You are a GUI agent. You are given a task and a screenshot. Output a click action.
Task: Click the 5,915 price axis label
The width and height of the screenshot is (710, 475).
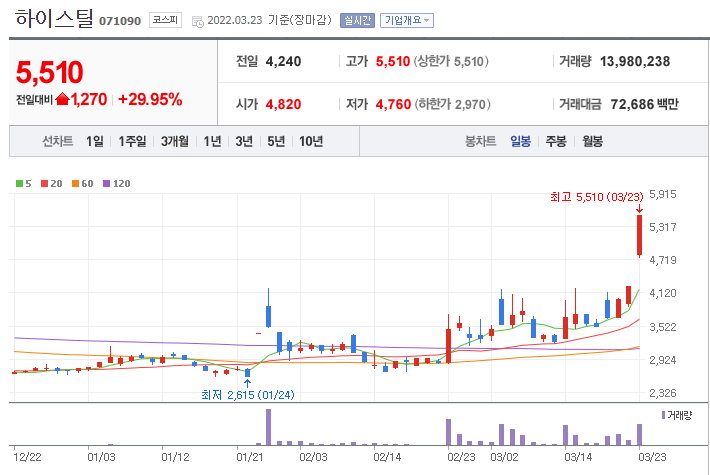[x=662, y=194]
